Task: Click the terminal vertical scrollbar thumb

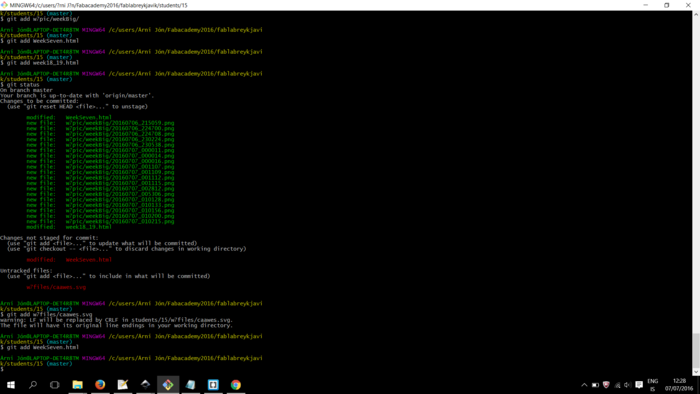Action: (696, 351)
